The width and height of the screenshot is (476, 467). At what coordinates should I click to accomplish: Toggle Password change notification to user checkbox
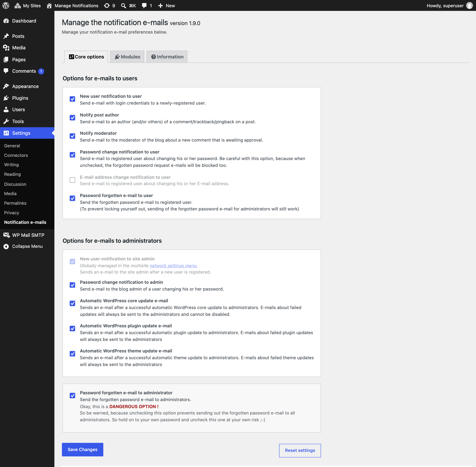pos(72,155)
